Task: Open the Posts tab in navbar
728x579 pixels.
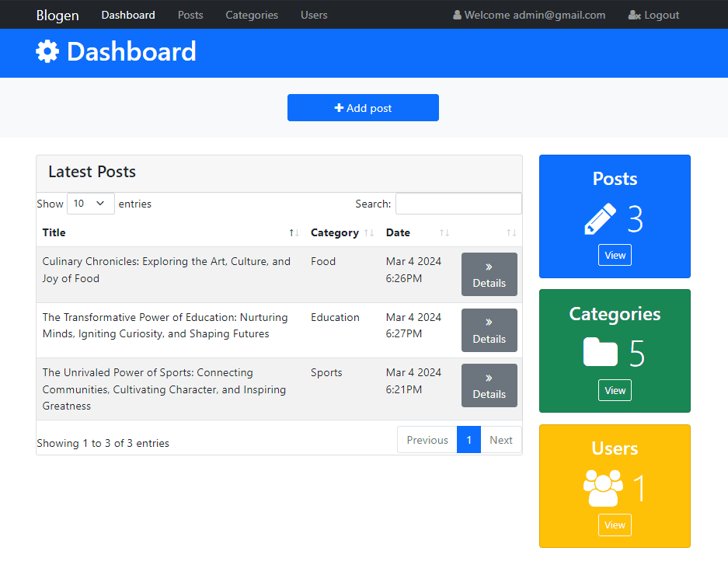Action: coord(190,15)
